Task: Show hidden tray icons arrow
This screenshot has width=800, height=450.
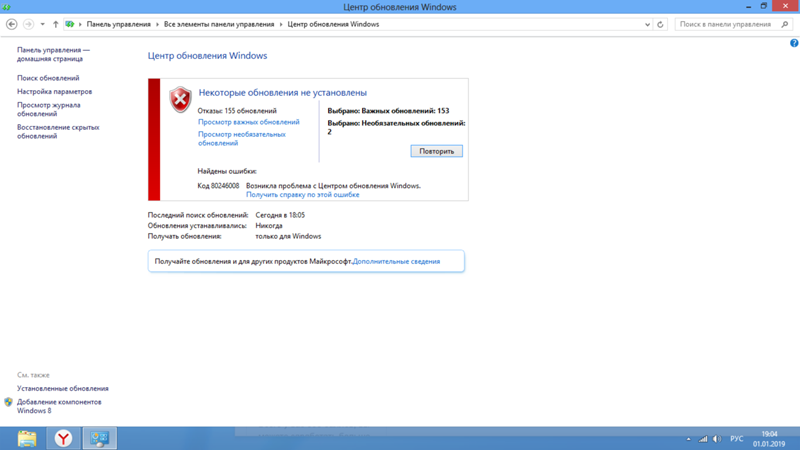Action: click(x=688, y=439)
